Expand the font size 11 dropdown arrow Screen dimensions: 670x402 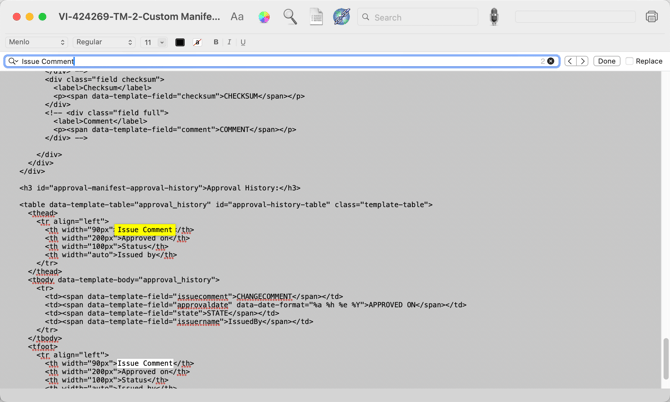162,42
